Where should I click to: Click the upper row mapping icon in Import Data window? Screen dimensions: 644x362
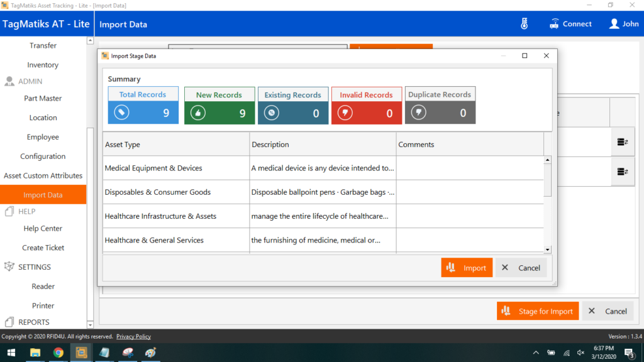click(623, 142)
